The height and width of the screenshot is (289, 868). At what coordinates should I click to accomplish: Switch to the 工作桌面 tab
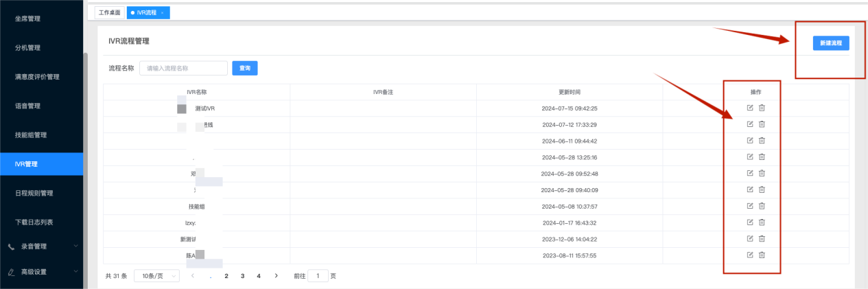(x=110, y=12)
